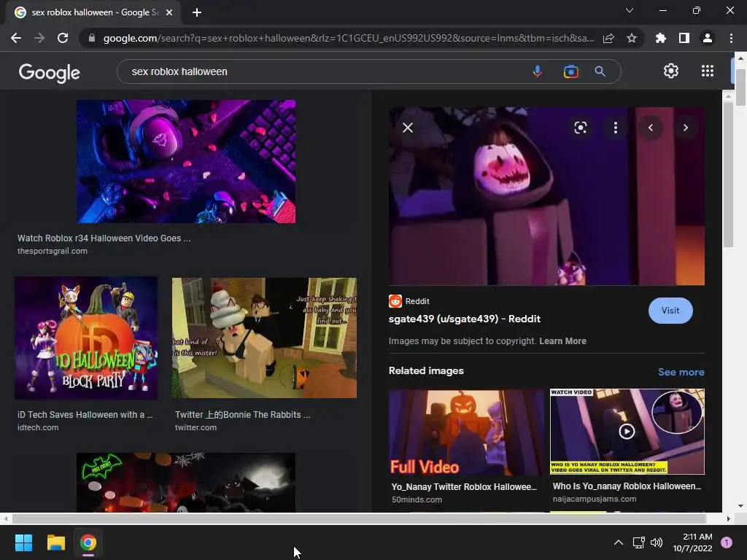Open the Chrome tab search dropdown
Viewport: 747px width, 560px height.
point(630,10)
